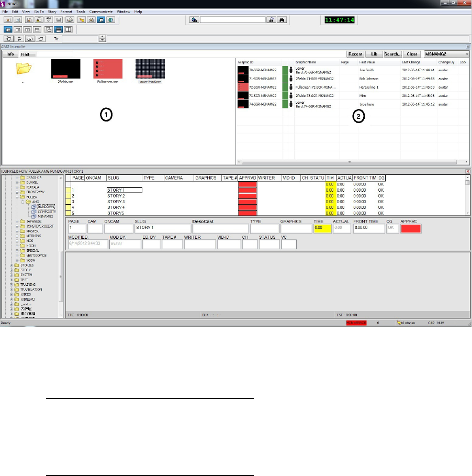Click the spell check ABC toolbar icon
The width and height of the screenshot is (472, 476).
click(x=49, y=20)
